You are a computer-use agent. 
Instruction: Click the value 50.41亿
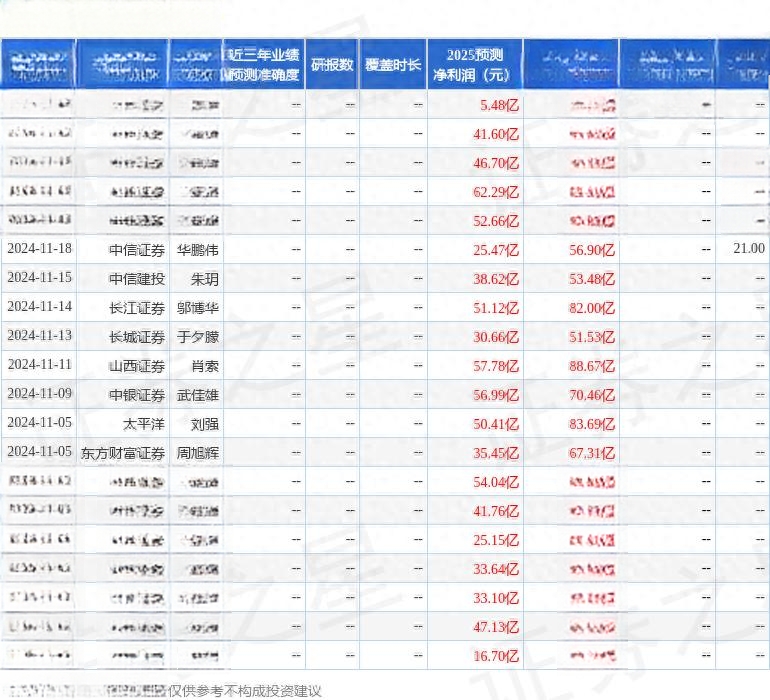496,424
